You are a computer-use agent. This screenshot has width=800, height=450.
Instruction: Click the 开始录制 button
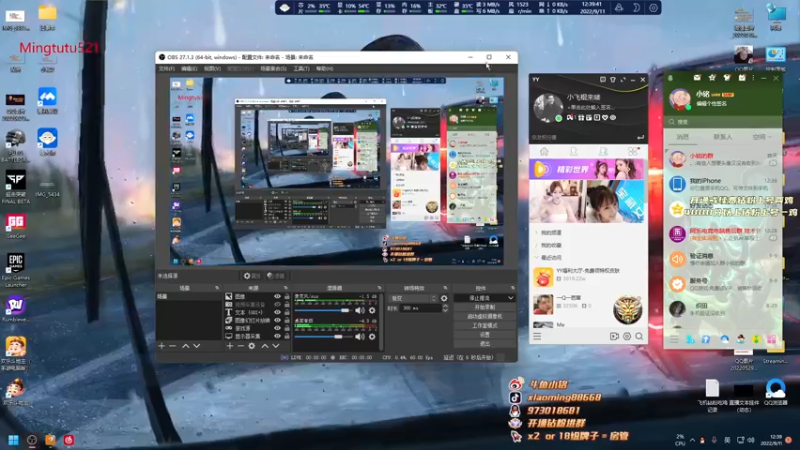tap(484, 307)
